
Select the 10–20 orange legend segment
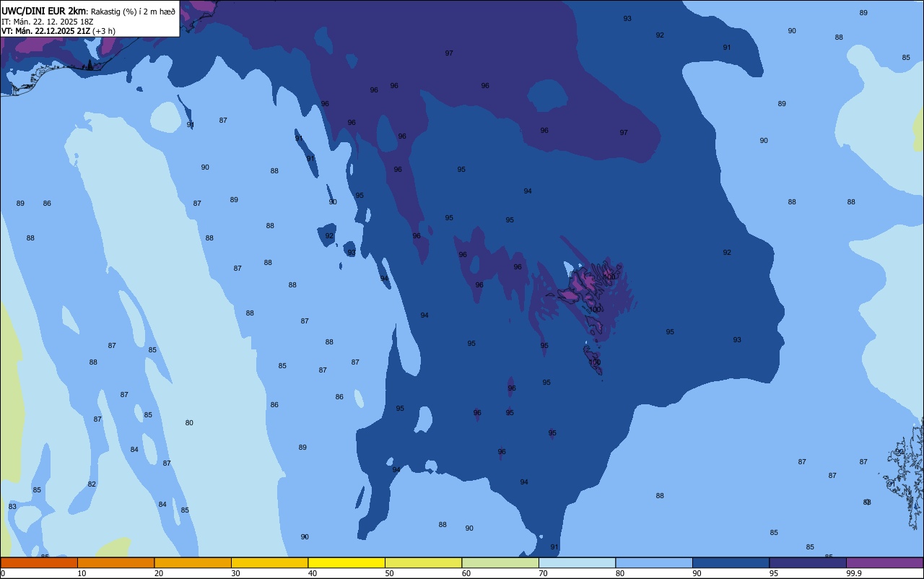(115, 562)
